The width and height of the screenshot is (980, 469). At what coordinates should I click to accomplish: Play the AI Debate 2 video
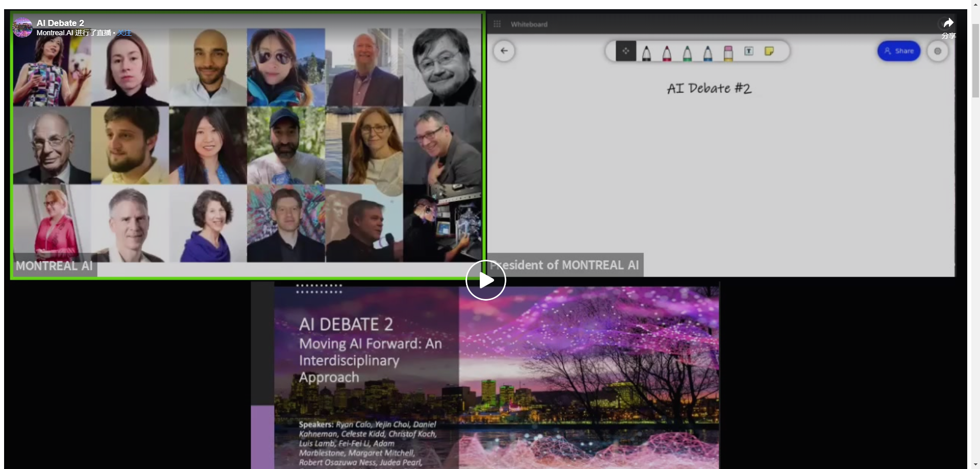tap(485, 280)
